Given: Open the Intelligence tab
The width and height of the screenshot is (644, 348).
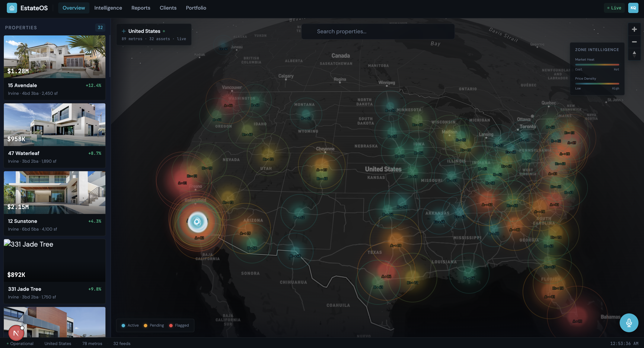Looking at the screenshot, I should click(108, 8).
